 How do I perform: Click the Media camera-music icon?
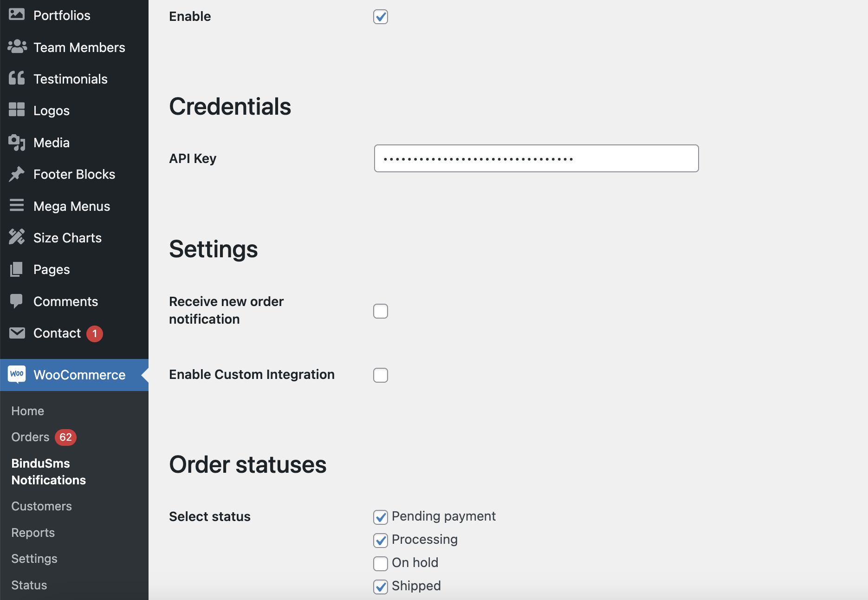click(x=17, y=142)
